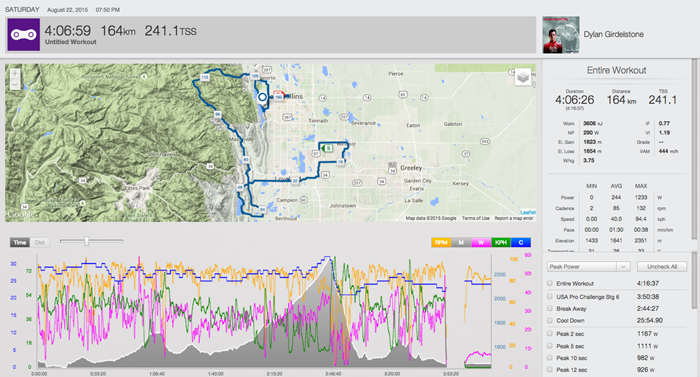The height and width of the screenshot is (377, 700).
Task: Open the Peak Power dropdown
Action: pyautogui.click(x=588, y=267)
